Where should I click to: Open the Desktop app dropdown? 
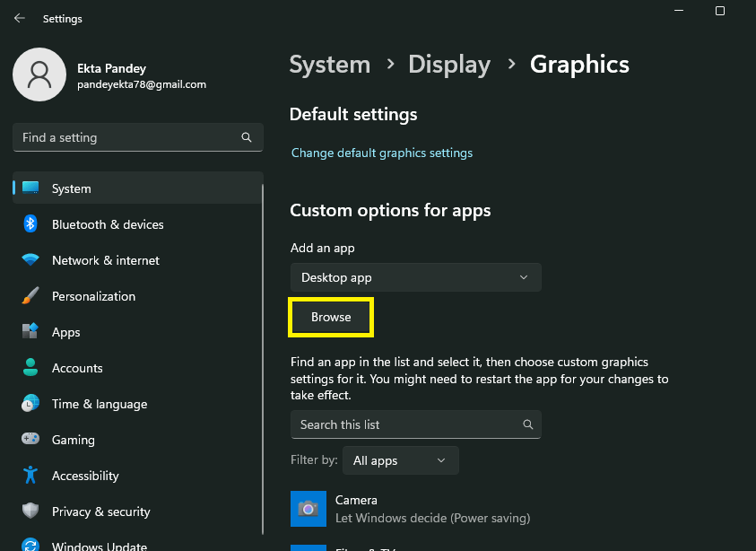point(415,277)
